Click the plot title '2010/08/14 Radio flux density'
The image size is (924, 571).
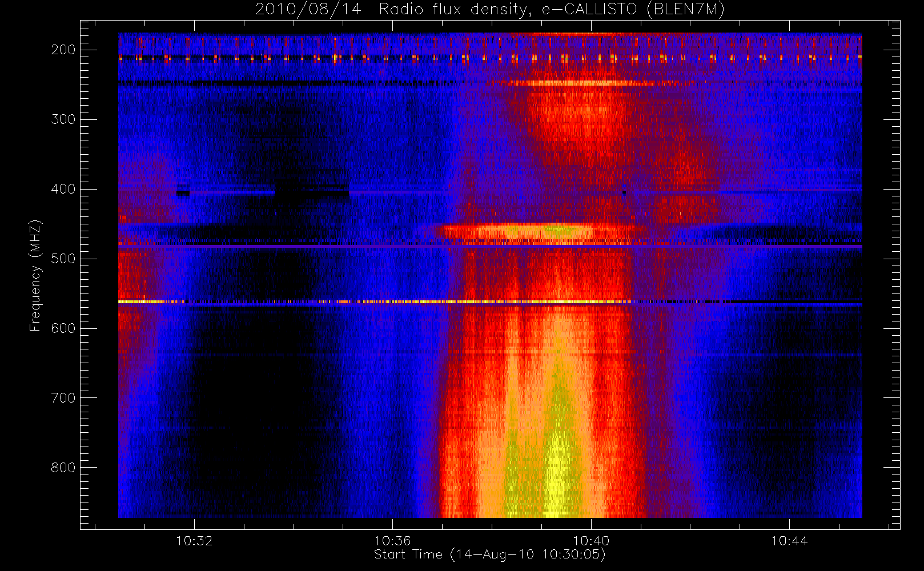coord(490,9)
